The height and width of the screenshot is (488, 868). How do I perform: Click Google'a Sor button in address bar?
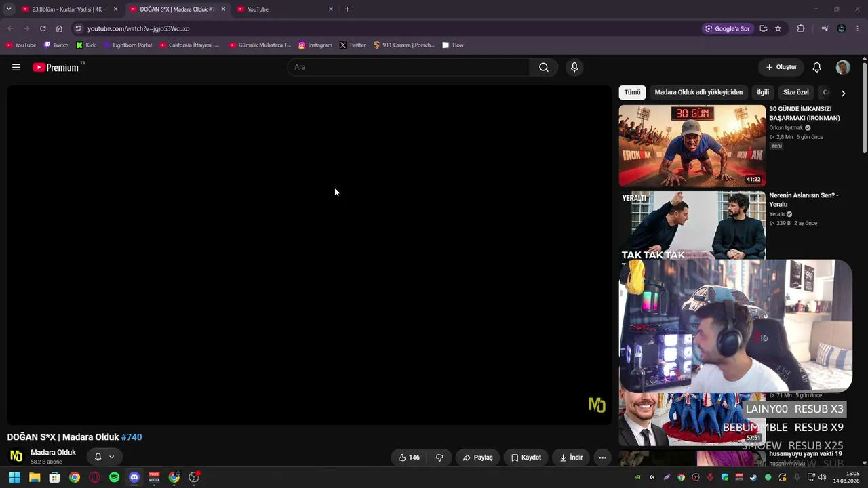727,28
